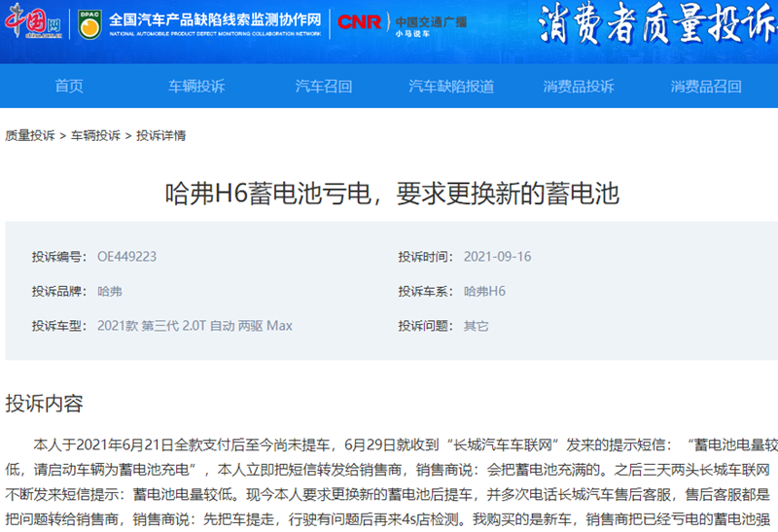
Task: Switch to the 消费品投诉 section
Action: point(579,87)
